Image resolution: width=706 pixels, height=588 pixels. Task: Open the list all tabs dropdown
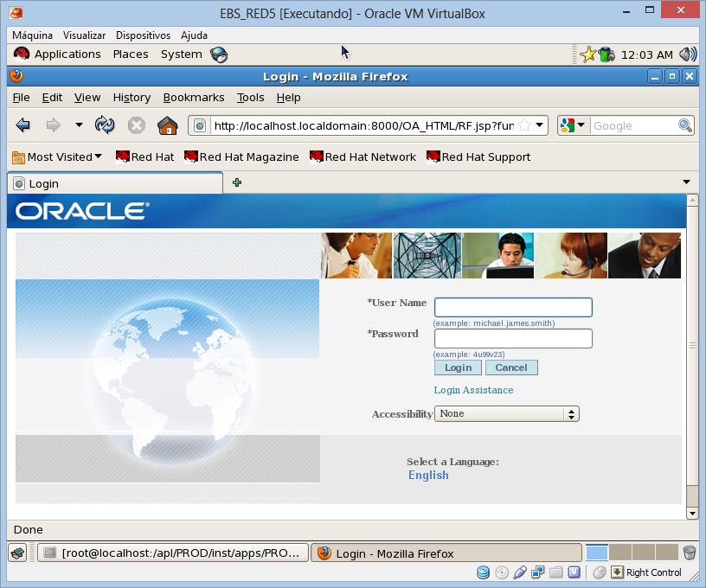click(x=686, y=182)
